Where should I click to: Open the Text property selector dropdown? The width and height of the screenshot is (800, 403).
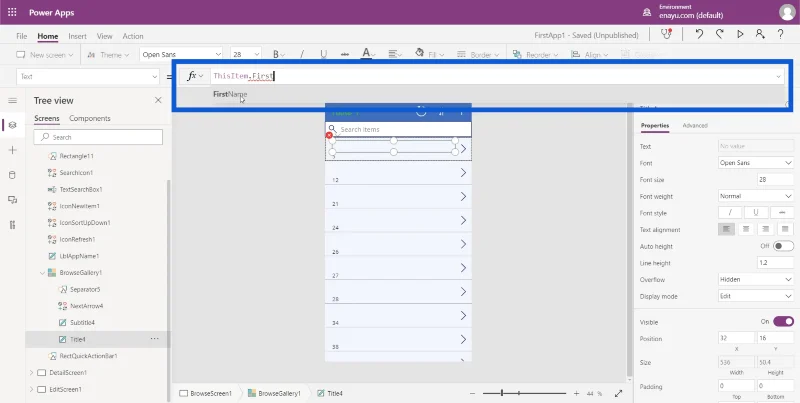click(x=88, y=77)
